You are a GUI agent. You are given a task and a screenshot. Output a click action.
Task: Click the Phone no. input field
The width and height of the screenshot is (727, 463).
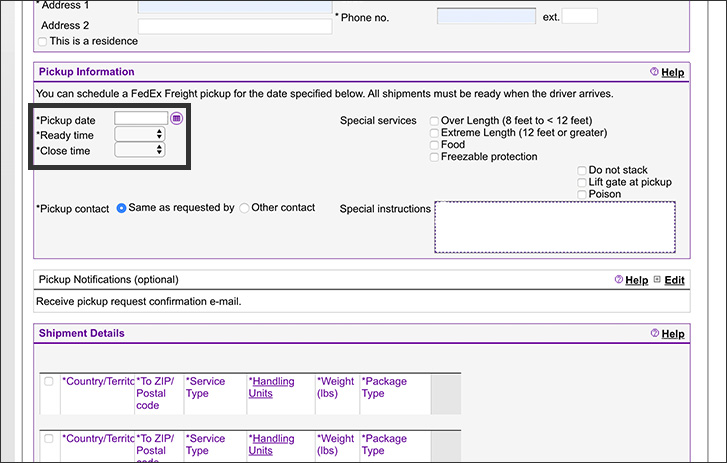486,16
